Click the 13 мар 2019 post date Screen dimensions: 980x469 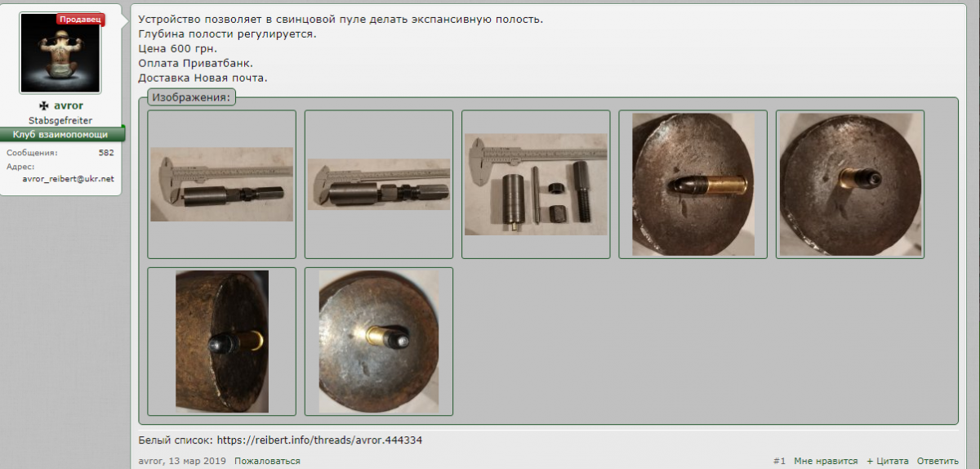point(198,462)
